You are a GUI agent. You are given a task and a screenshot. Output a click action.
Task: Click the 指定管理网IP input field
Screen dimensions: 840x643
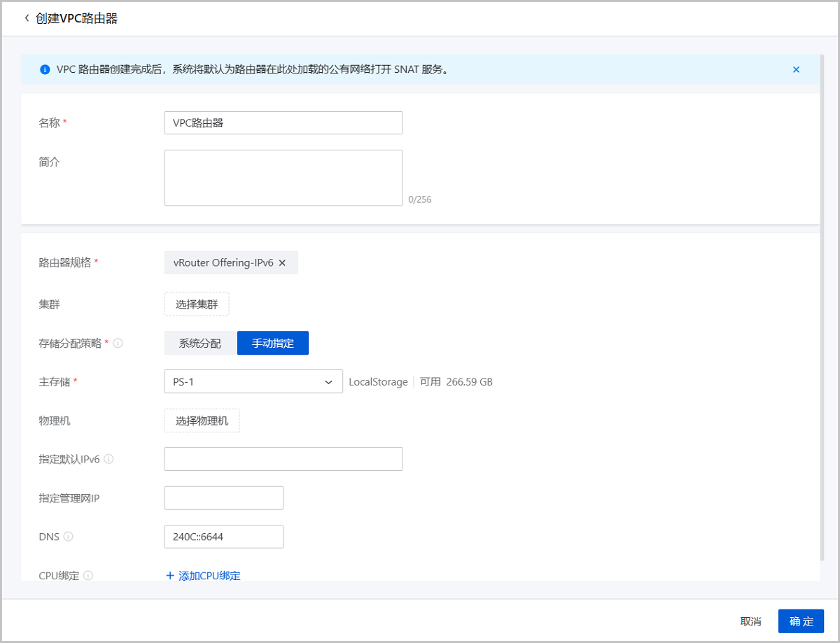(x=223, y=497)
